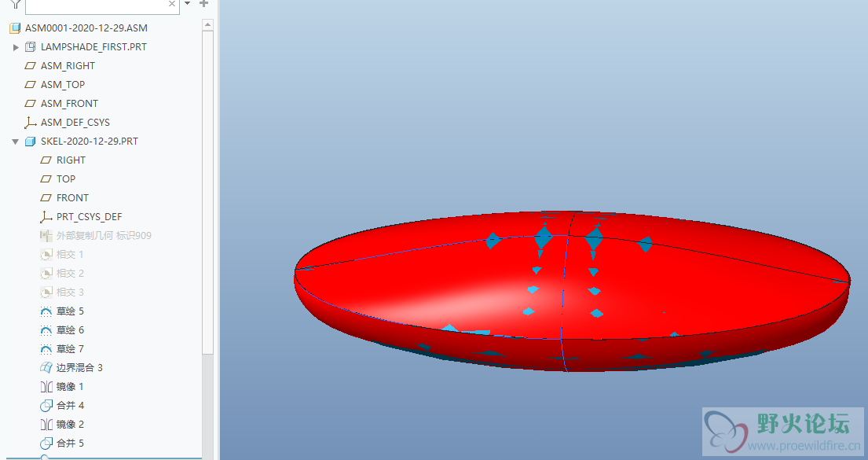Select the 外部复制几何 标识909 label
The image size is (868, 460).
click(x=104, y=236)
